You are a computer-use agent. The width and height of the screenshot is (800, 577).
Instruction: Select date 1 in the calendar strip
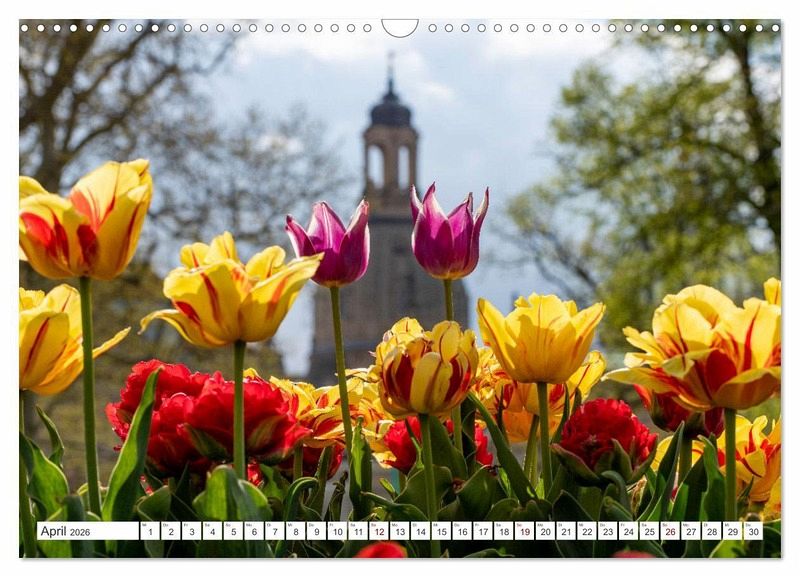[x=150, y=531]
